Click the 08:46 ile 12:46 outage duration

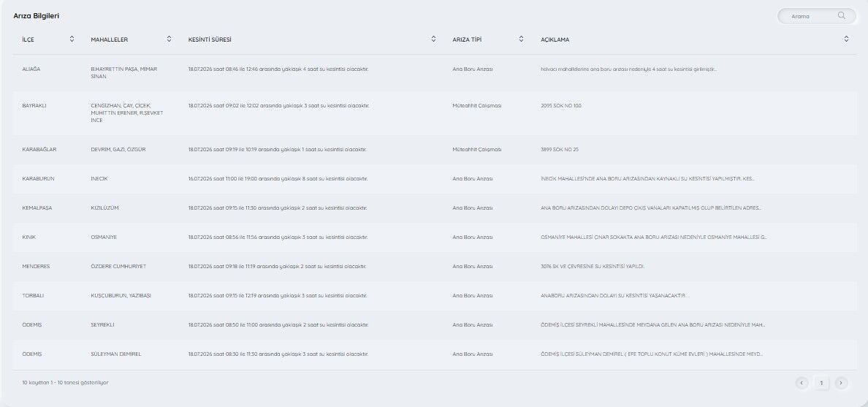click(278, 69)
